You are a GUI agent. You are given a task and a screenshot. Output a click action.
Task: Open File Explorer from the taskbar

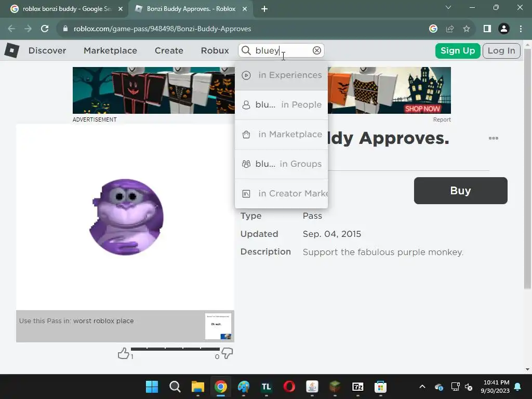pos(198,387)
